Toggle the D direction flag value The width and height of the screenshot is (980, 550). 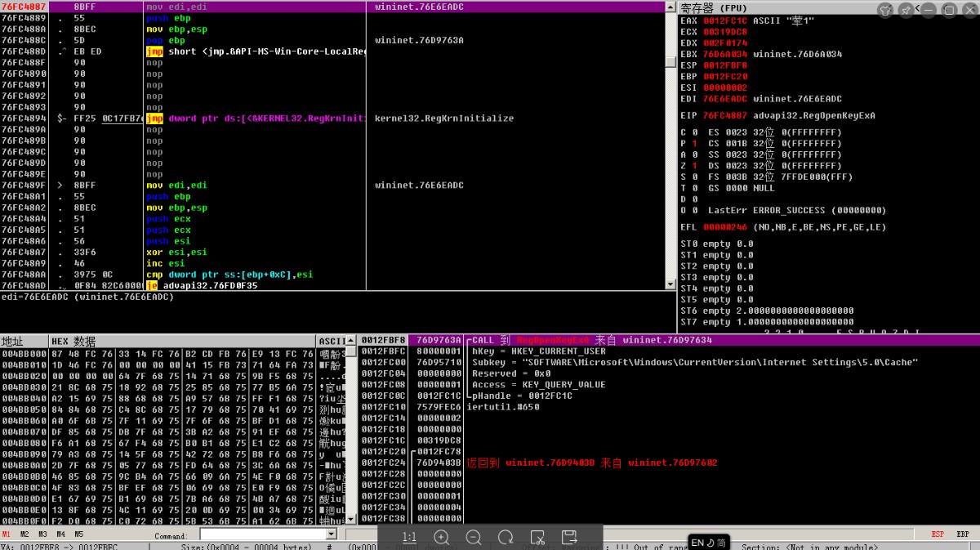tap(693, 199)
